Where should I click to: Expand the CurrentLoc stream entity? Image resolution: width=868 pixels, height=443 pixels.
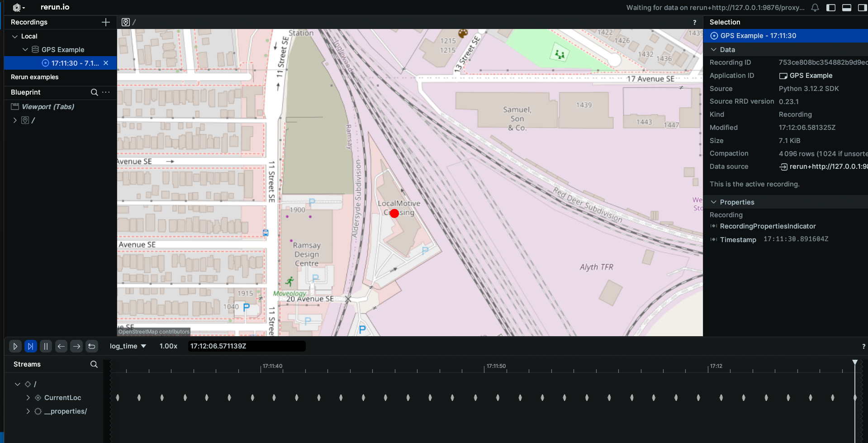[28, 398]
